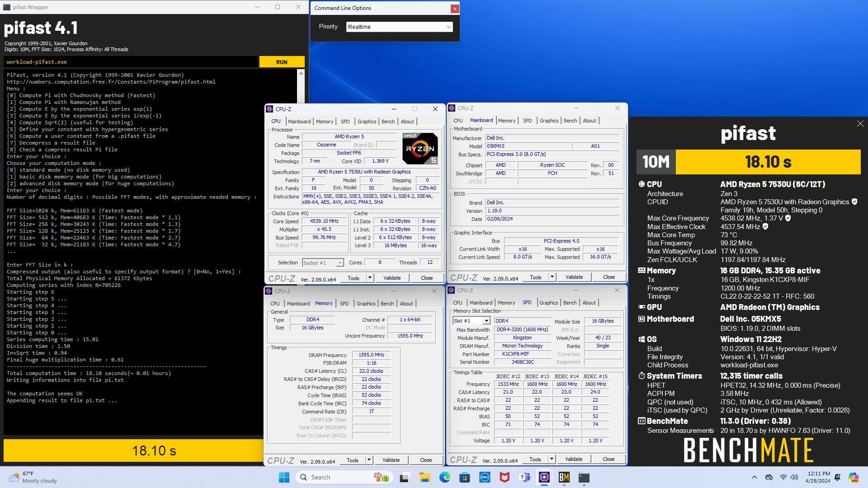Open SPD tab in CPU-Z Memory window
This screenshot has width=868, height=488.
tap(344, 304)
